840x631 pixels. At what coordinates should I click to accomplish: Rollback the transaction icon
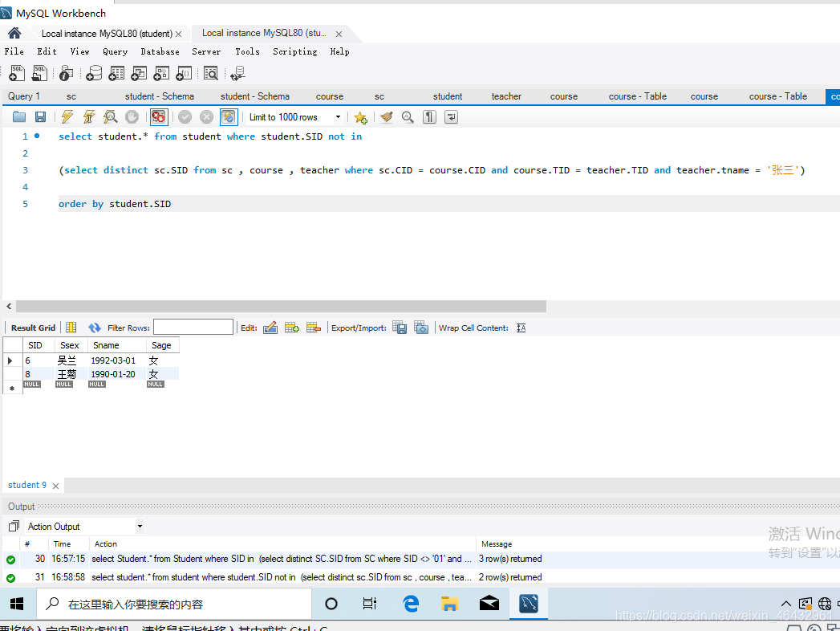click(206, 117)
